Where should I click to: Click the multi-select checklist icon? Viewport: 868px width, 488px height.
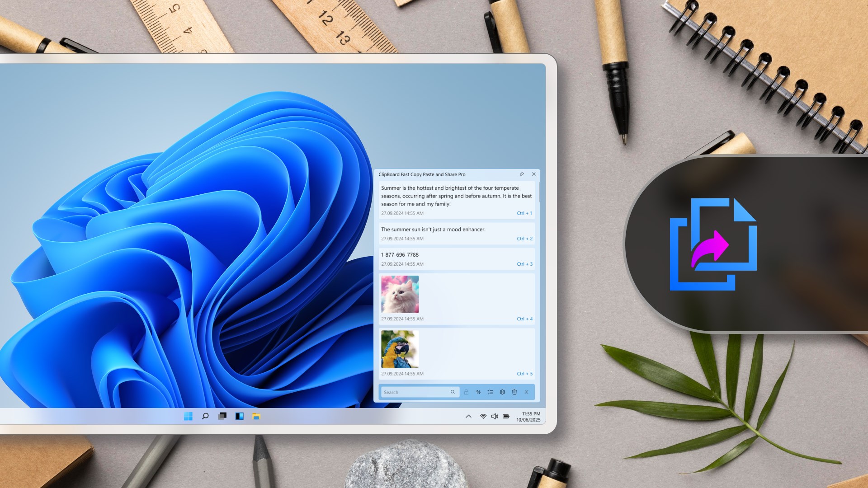tap(490, 392)
